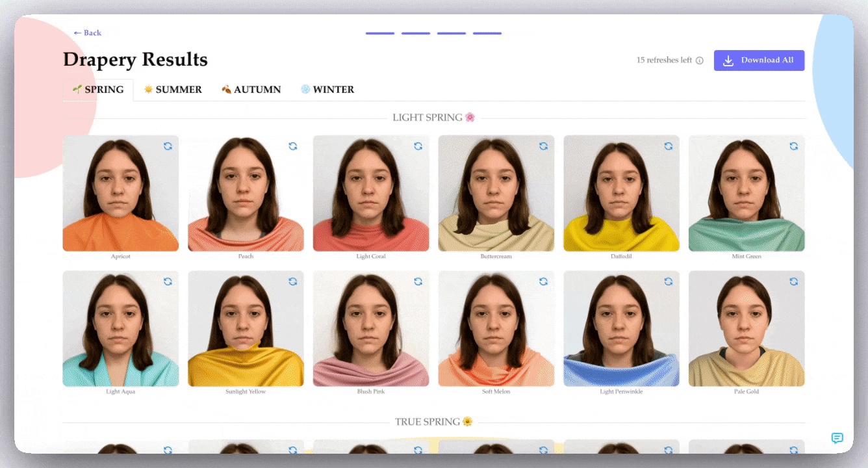Regenerate the Buttercream drapery photo
868x468 pixels.
click(543, 146)
